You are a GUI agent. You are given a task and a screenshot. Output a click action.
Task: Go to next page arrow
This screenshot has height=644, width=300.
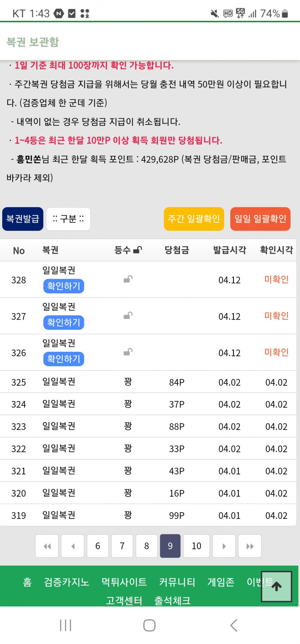pyautogui.click(x=224, y=546)
